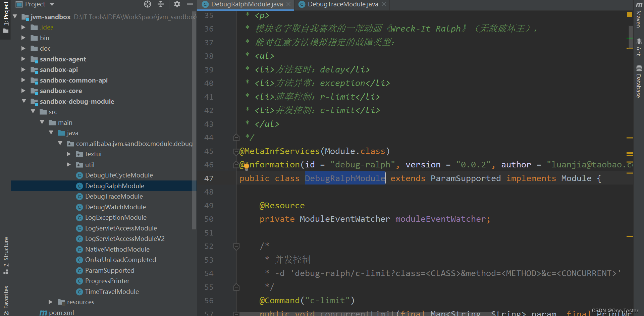Select ParamSupported class
The width and height of the screenshot is (644, 316).
[109, 270]
